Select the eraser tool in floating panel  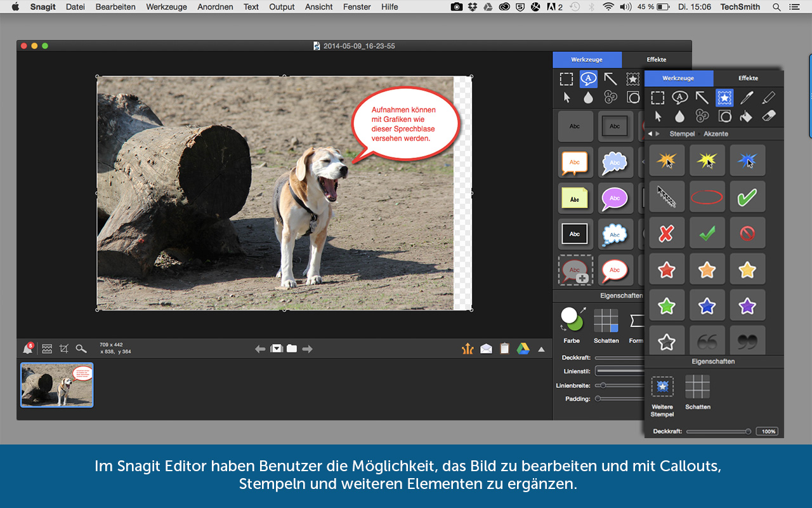click(x=768, y=116)
